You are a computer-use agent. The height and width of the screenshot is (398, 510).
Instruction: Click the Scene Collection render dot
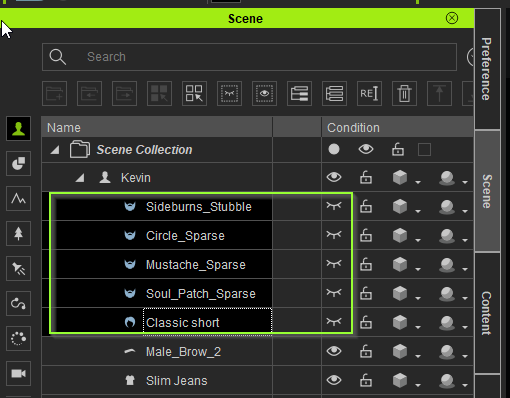[334, 149]
